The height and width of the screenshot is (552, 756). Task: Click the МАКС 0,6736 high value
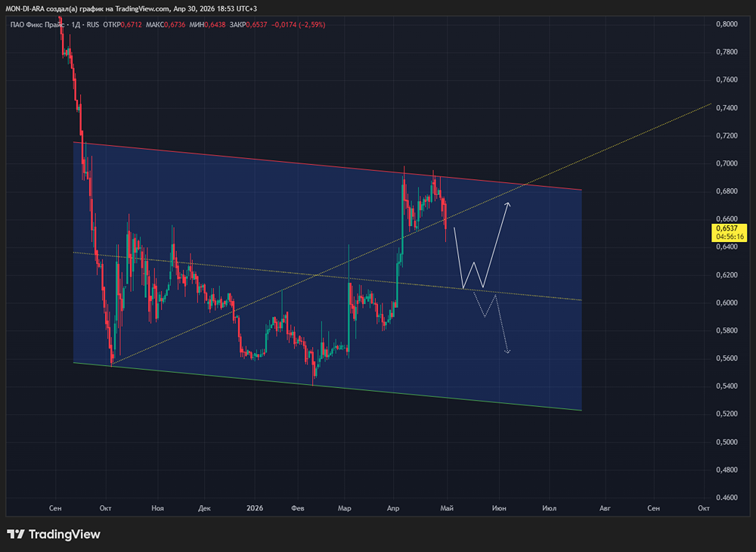[x=166, y=25]
